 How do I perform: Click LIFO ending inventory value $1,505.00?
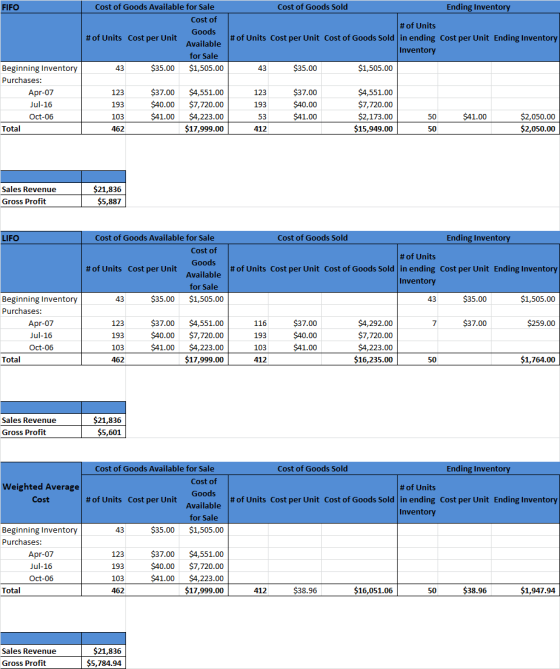point(538,299)
